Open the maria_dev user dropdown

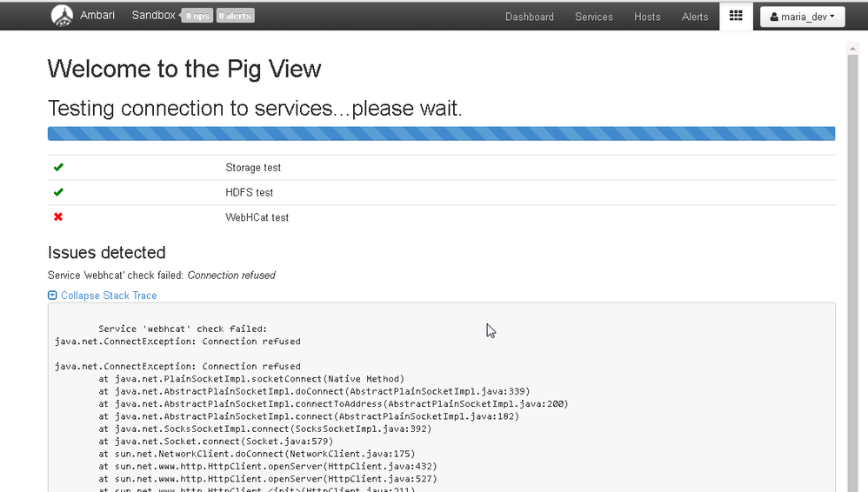pyautogui.click(x=802, y=17)
